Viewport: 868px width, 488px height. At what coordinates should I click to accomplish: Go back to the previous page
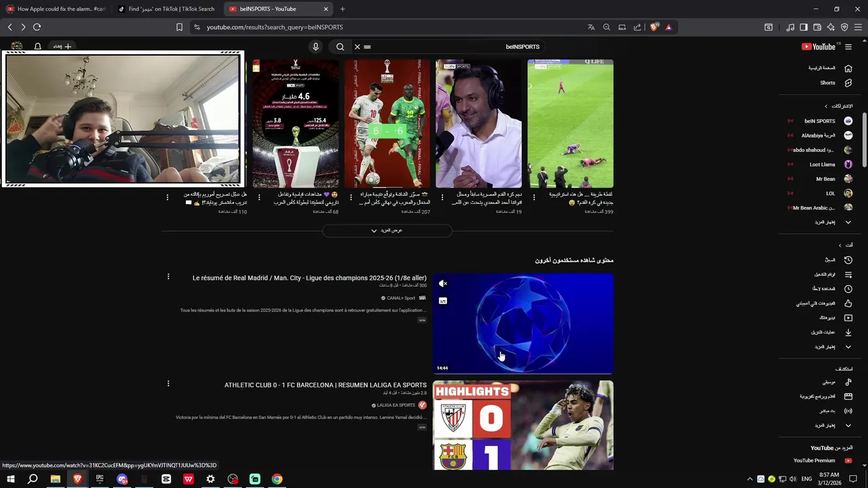tap(9, 27)
